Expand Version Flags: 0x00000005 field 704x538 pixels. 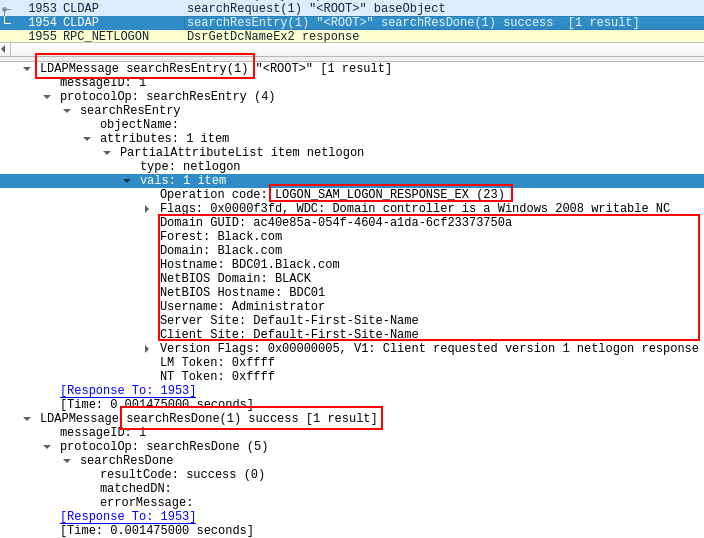tap(147, 349)
